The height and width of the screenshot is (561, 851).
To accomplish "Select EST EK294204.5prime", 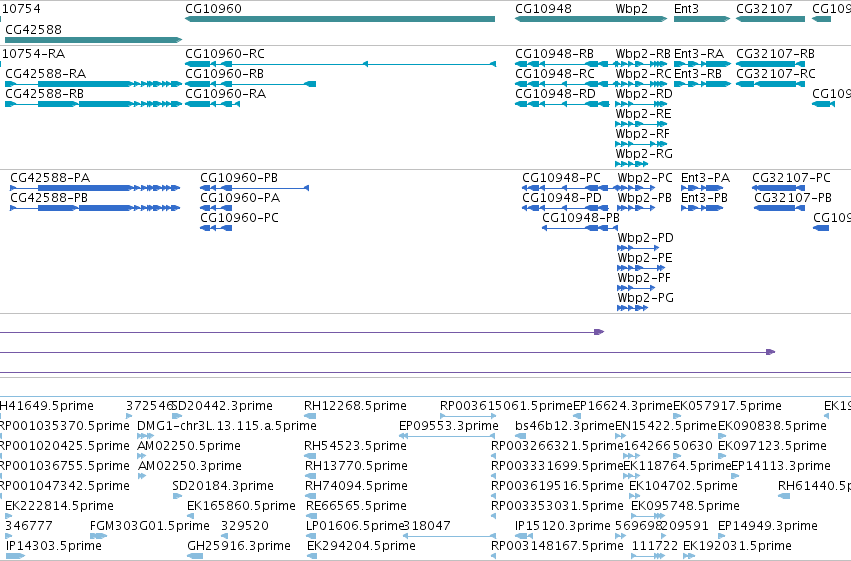I will [x=361, y=546].
